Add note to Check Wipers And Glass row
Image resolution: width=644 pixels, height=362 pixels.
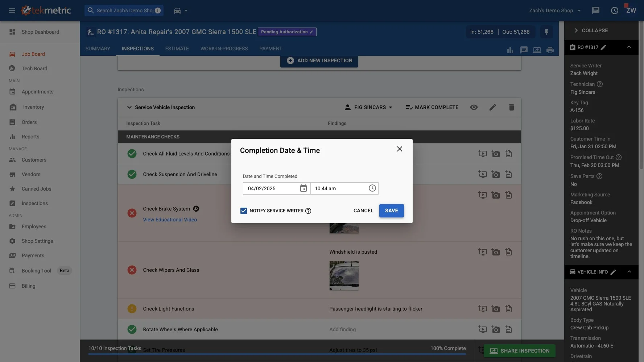(508, 252)
